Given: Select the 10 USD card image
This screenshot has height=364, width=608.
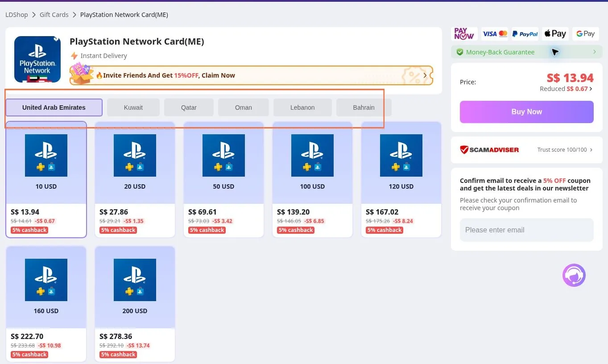Looking at the screenshot, I should click(x=46, y=155).
